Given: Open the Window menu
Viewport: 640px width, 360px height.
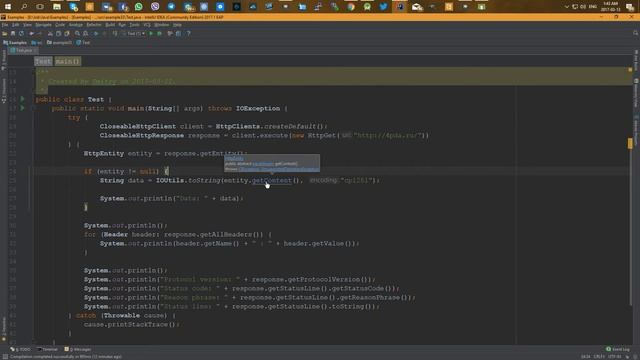Looking at the screenshot, I should 162,25.
